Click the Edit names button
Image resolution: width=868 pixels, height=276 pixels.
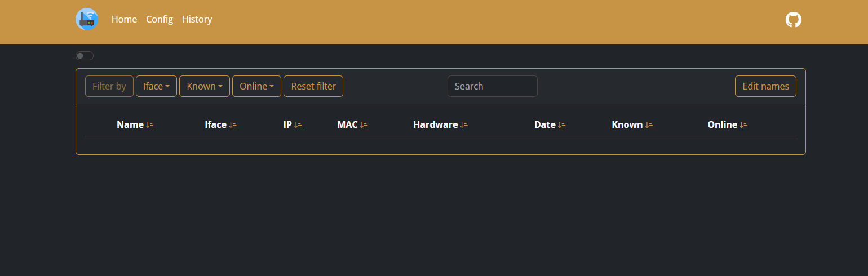coord(765,86)
